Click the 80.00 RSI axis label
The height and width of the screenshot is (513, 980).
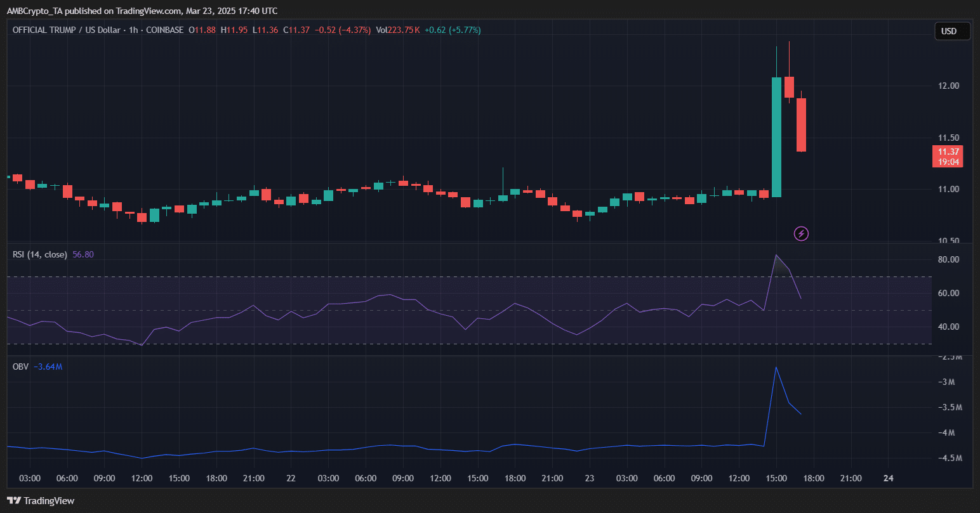tap(948, 259)
